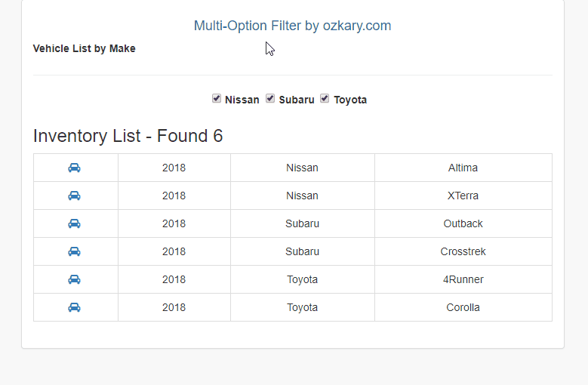Screen dimensions: 588x385
Task: Click the car icon in the Altima row
Action: (x=74, y=168)
